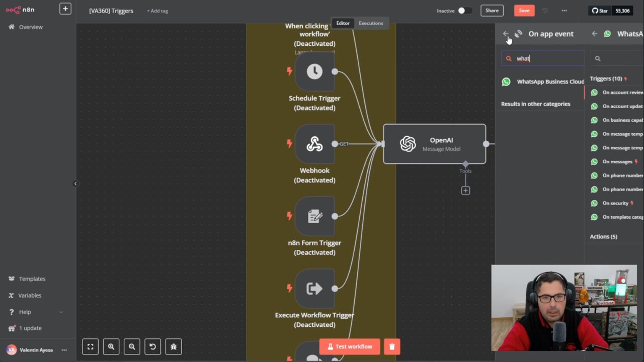The image size is (644, 362).
Task: Click the Schedule Trigger output connector
Action: tap(335, 71)
